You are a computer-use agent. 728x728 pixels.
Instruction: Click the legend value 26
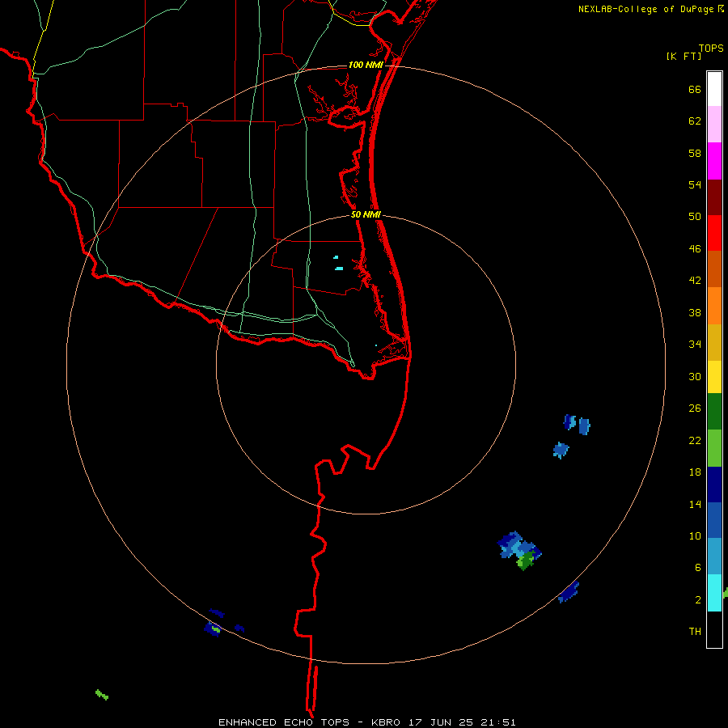click(695, 408)
